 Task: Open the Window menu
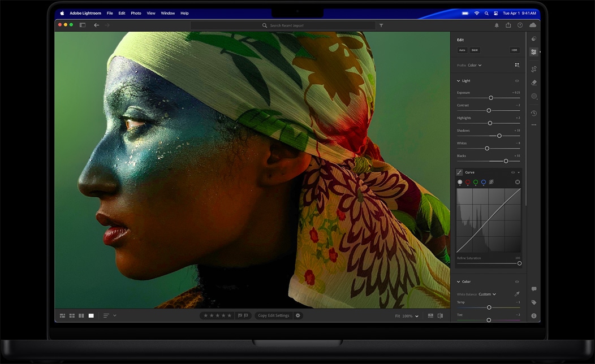pos(167,13)
